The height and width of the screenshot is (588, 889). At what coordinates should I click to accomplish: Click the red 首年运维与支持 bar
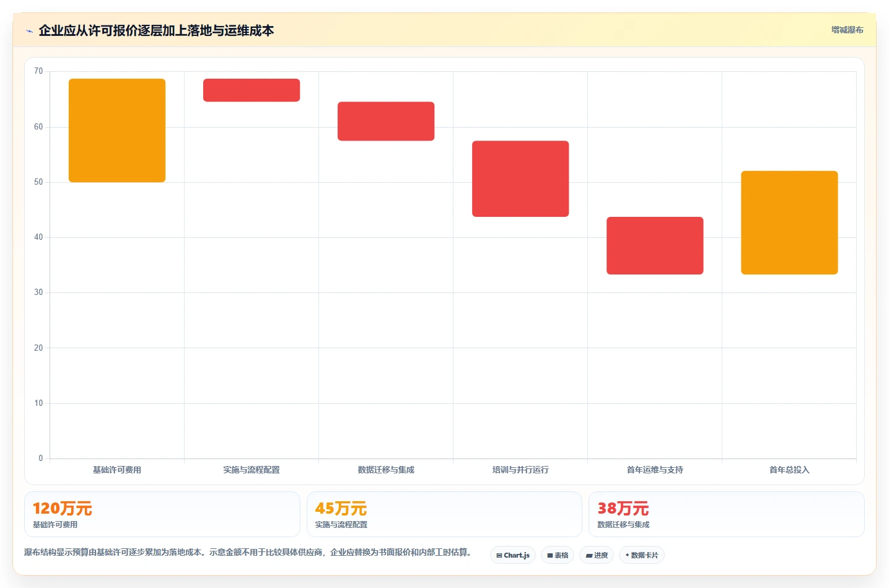[655, 245]
